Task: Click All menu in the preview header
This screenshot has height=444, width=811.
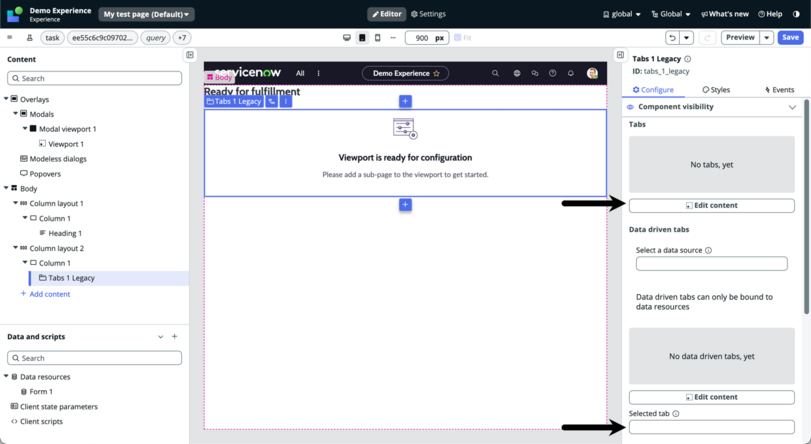Action: click(300, 73)
